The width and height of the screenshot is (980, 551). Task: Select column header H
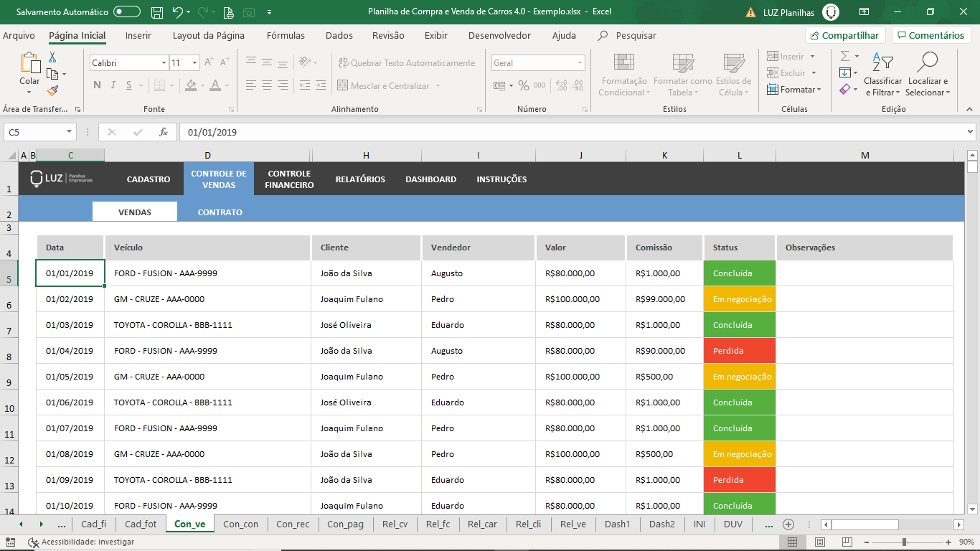pyautogui.click(x=366, y=155)
